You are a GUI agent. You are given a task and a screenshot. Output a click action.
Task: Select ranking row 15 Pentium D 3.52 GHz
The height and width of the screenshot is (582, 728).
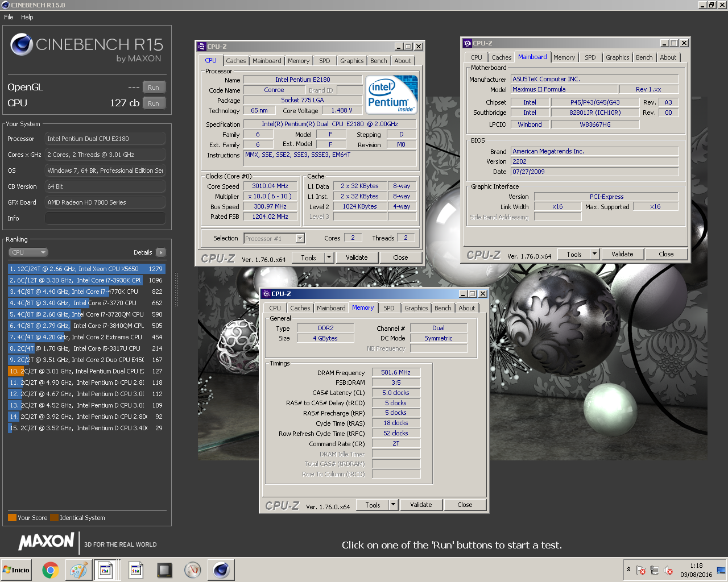pos(86,428)
